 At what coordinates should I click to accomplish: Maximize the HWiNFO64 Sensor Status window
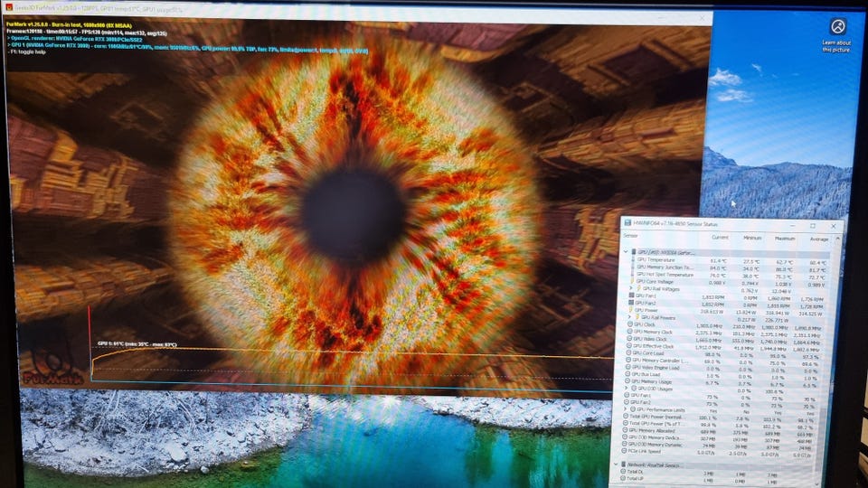(x=813, y=226)
